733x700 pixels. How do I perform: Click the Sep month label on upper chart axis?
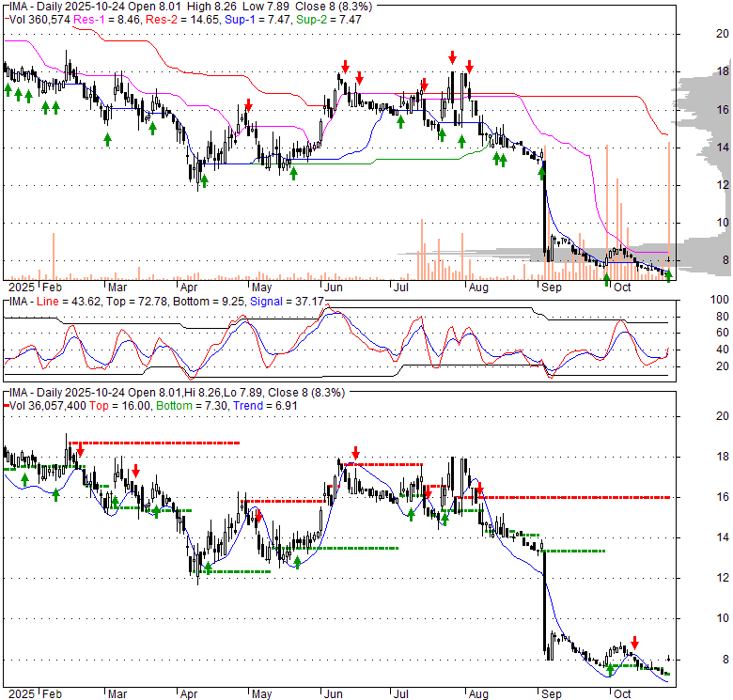(551, 287)
